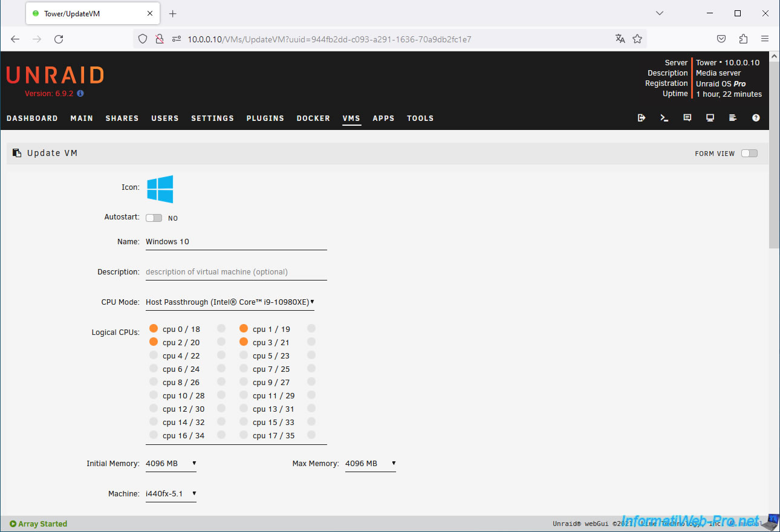Uncheck the cpu 3 checkbox
780x532 pixels.
244,342
